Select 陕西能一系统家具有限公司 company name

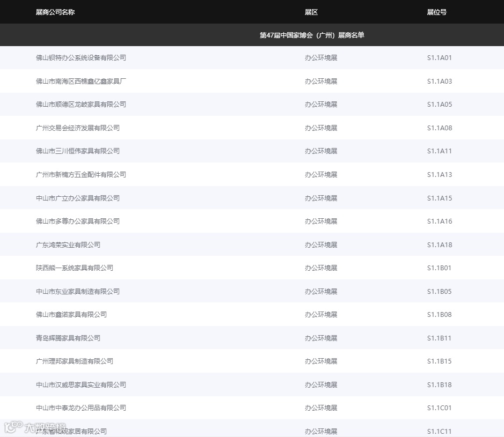(75, 268)
